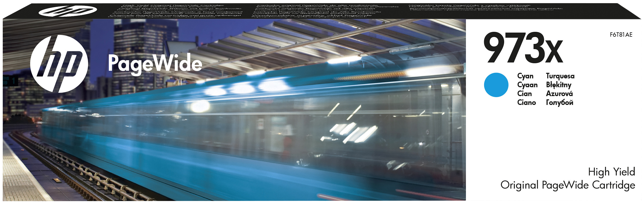Select the Ciano color label
Screen dimensions: 644x204
526,103
